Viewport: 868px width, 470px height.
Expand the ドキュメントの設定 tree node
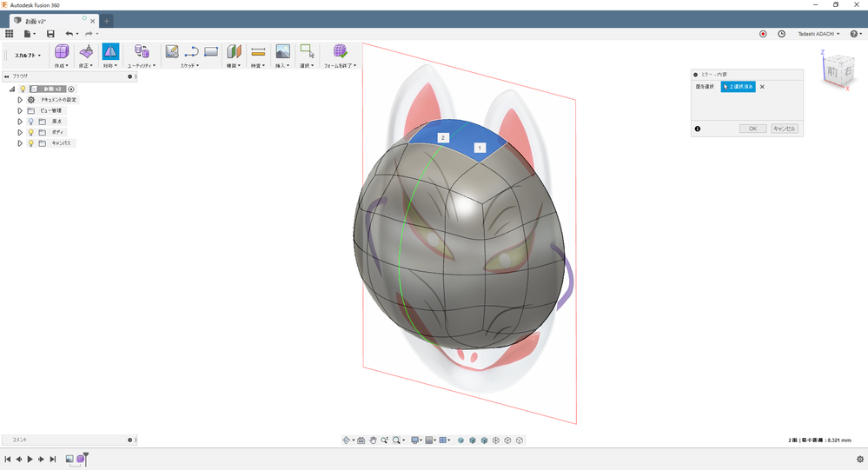pyautogui.click(x=20, y=100)
